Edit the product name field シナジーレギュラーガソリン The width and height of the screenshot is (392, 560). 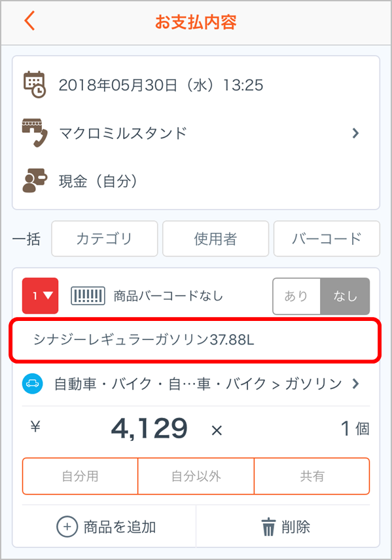click(x=195, y=340)
